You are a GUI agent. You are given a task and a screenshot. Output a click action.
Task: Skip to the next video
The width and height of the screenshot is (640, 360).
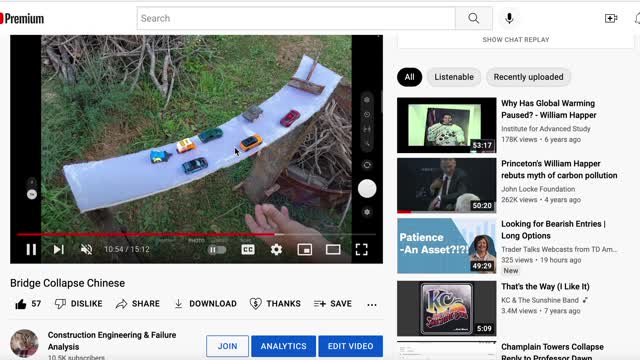[x=59, y=249]
